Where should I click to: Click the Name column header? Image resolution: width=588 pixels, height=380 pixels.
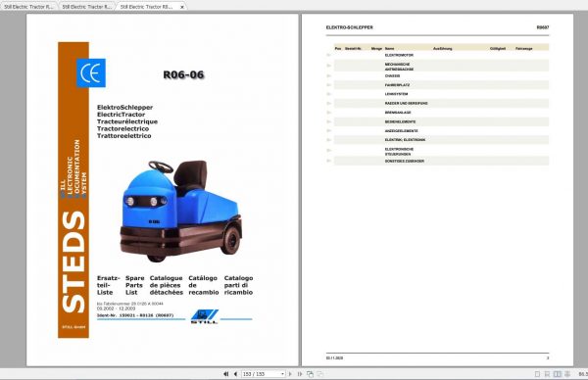(x=389, y=48)
